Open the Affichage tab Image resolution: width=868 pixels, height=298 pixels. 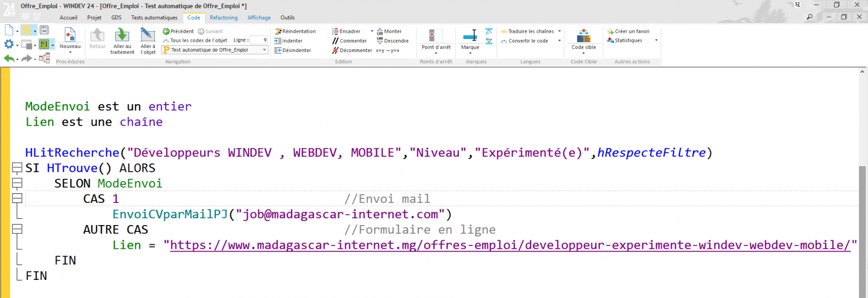(259, 18)
